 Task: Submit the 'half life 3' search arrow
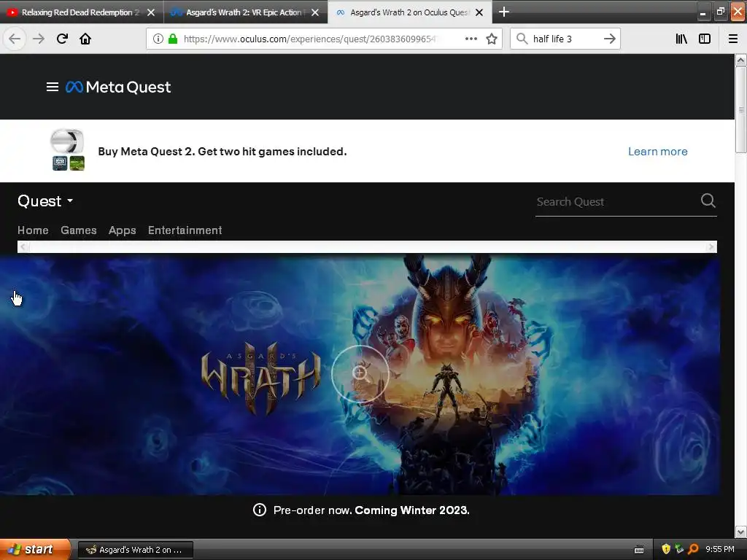[609, 39]
